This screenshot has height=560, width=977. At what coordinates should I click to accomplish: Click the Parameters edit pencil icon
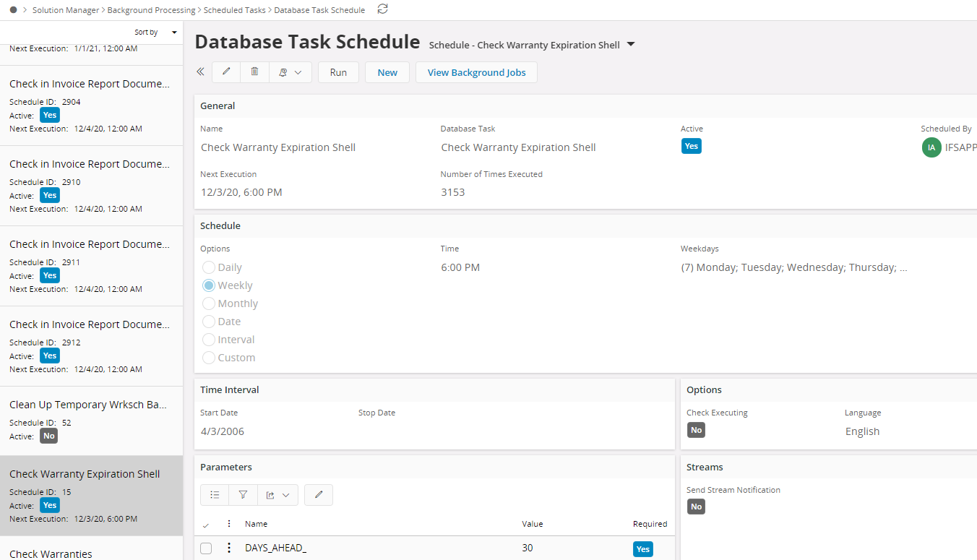[319, 495]
